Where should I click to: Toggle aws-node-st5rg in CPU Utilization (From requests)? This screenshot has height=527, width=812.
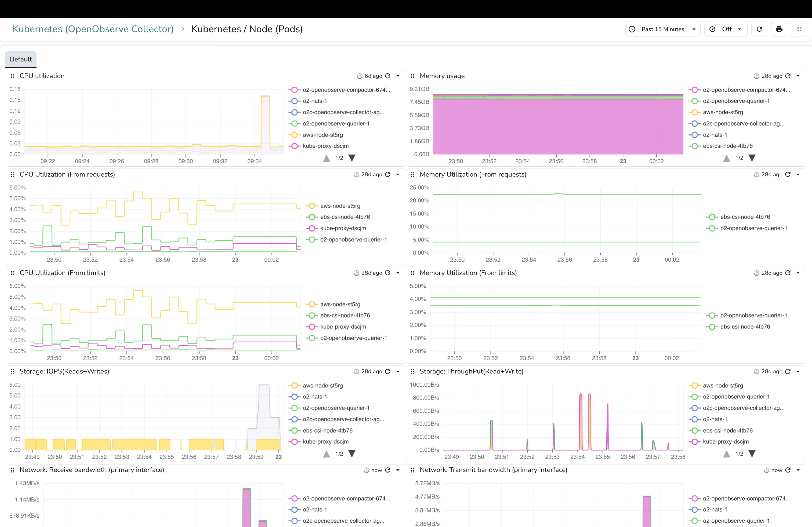pyautogui.click(x=340, y=206)
